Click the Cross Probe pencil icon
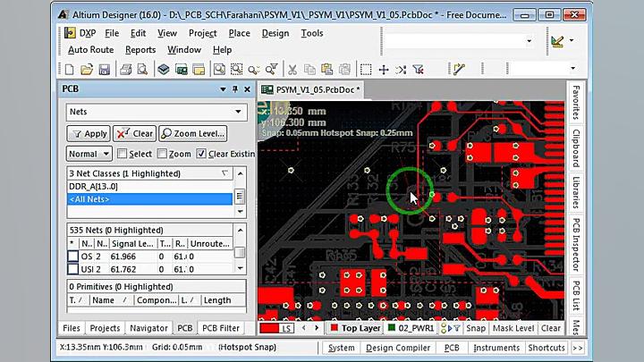 pyautogui.click(x=459, y=70)
